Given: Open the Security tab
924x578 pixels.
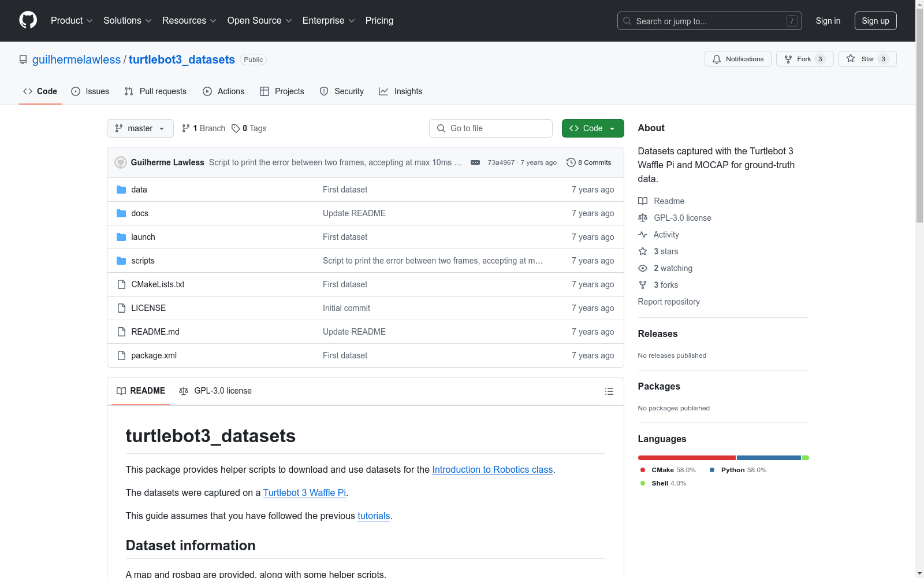Looking at the screenshot, I should tap(342, 91).
